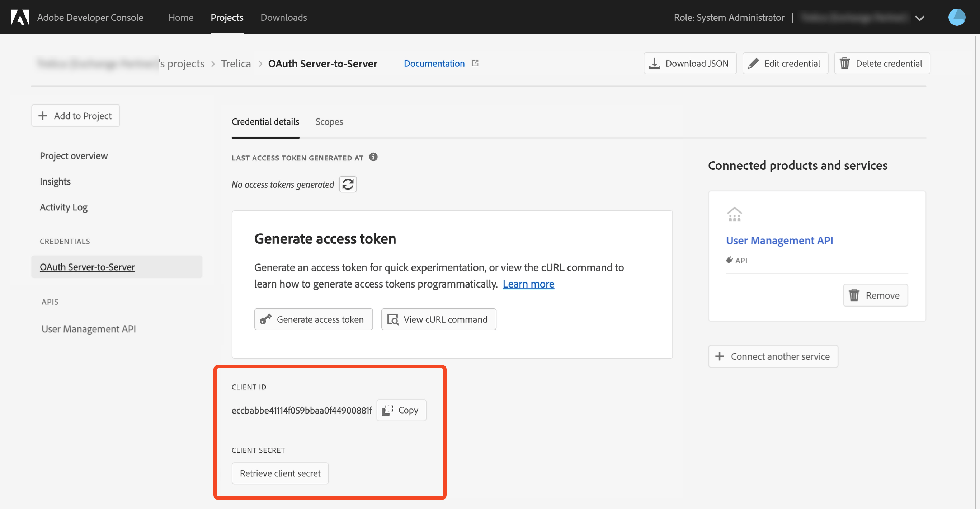Click the Trelica breadcrumb
Screen dimensions: 980x509
point(236,64)
